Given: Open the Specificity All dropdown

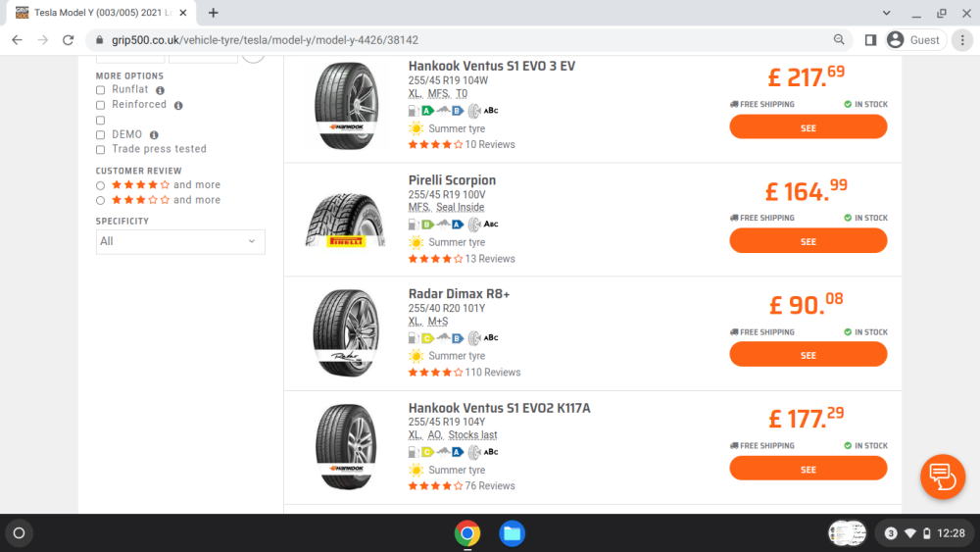Looking at the screenshot, I should tap(180, 242).
